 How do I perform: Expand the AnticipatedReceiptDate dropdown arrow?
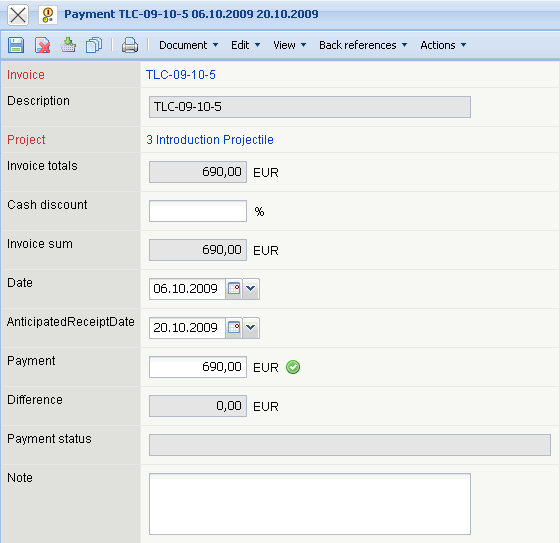(251, 328)
